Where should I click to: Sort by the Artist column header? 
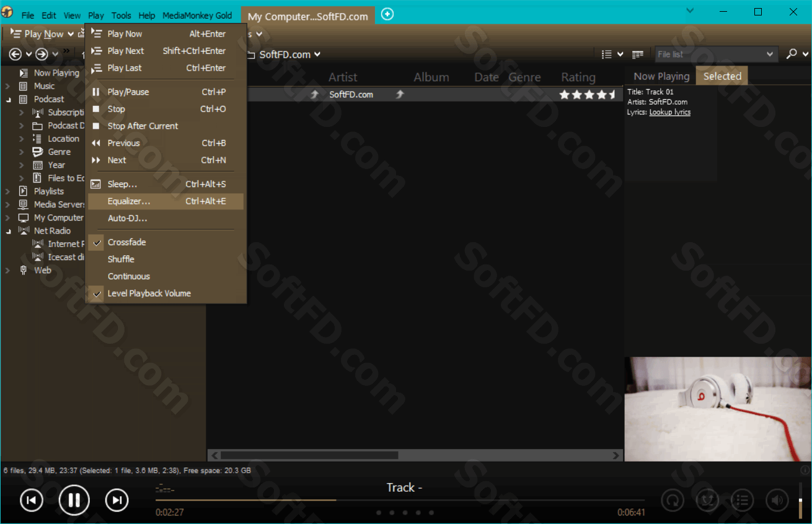343,77
